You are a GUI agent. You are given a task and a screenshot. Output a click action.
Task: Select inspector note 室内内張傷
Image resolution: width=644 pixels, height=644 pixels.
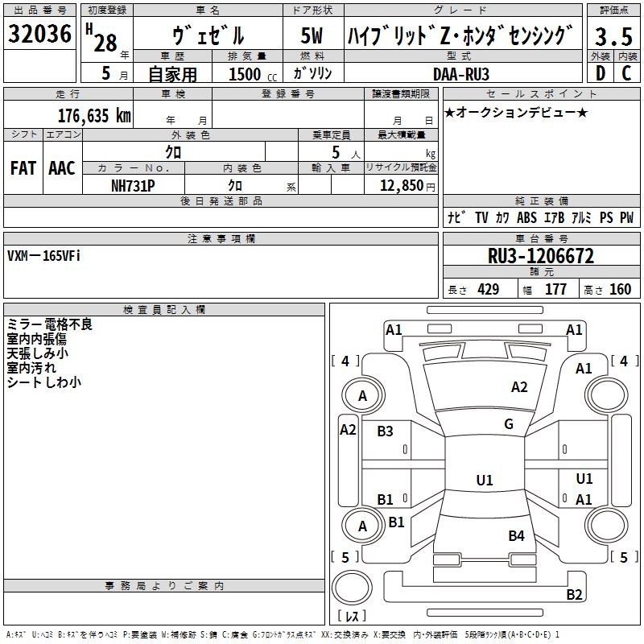click(36, 339)
